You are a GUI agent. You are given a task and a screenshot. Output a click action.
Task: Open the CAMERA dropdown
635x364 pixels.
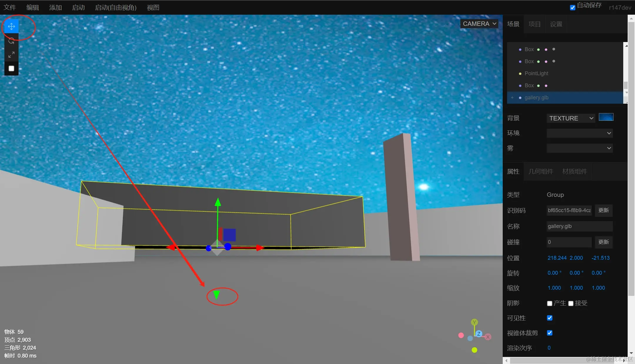coord(479,24)
